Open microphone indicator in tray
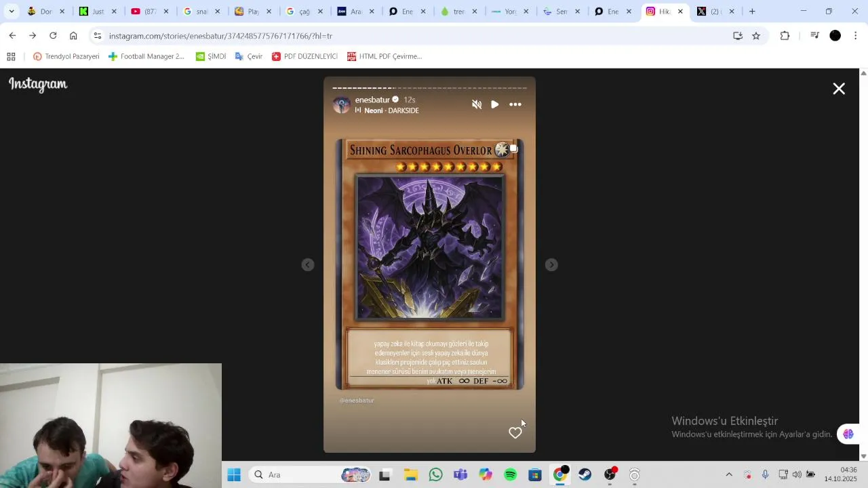 pyautogui.click(x=765, y=475)
